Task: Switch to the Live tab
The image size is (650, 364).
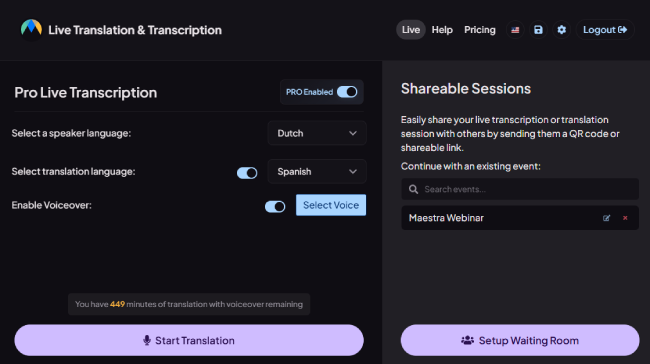Action: pyautogui.click(x=410, y=30)
